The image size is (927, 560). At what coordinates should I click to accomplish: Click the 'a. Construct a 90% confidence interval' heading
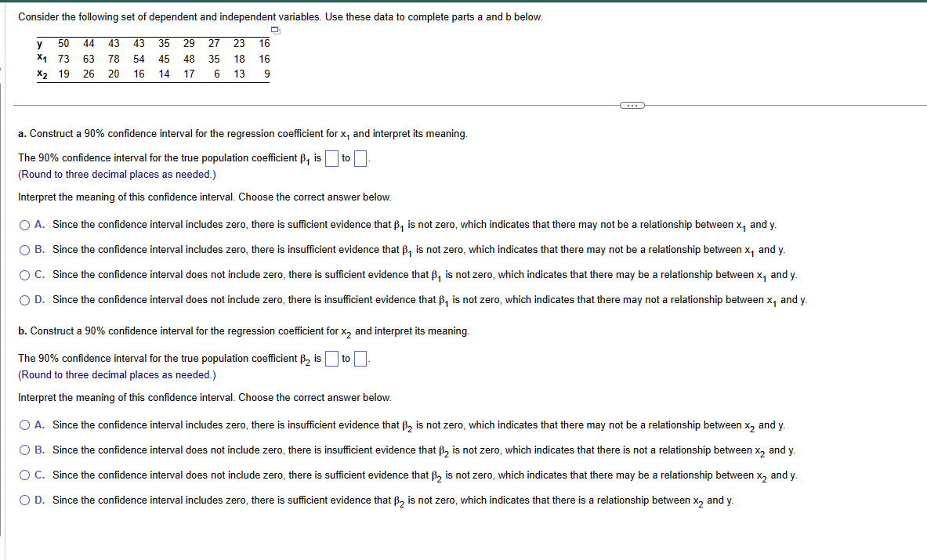(242, 134)
